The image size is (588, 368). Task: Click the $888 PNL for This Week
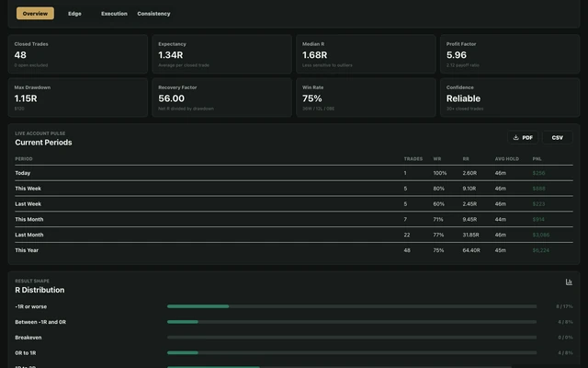[x=539, y=189]
